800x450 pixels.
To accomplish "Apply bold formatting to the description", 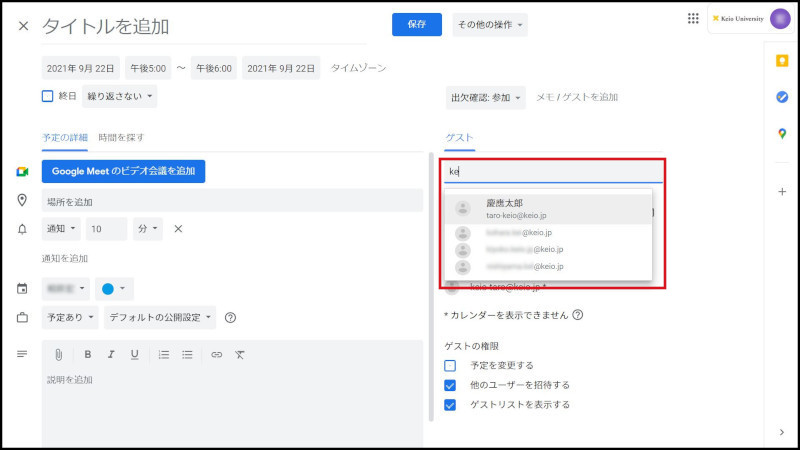I will pyautogui.click(x=88, y=354).
